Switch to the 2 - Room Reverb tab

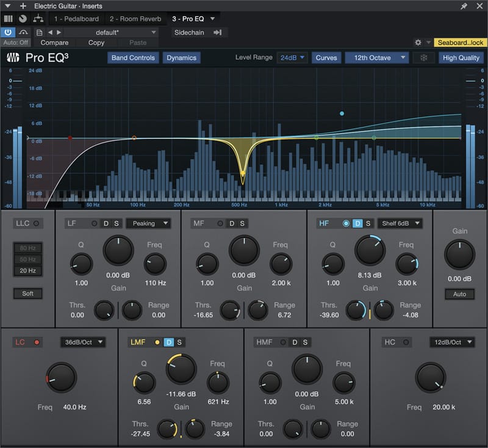click(135, 19)
